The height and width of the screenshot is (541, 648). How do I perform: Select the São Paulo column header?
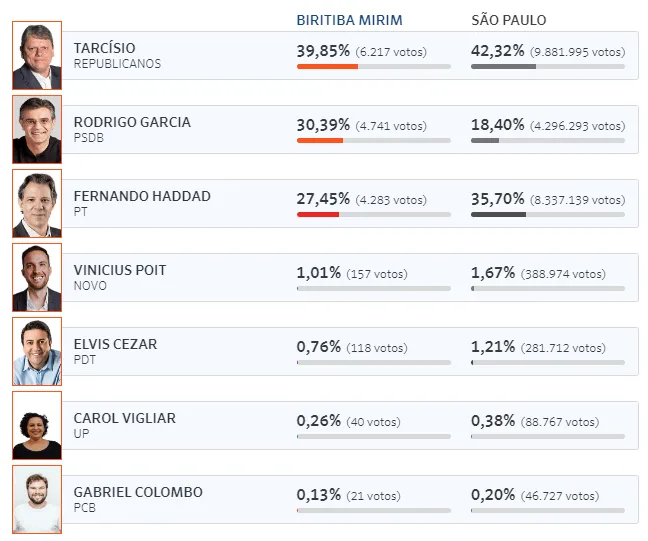pos(509,20)
